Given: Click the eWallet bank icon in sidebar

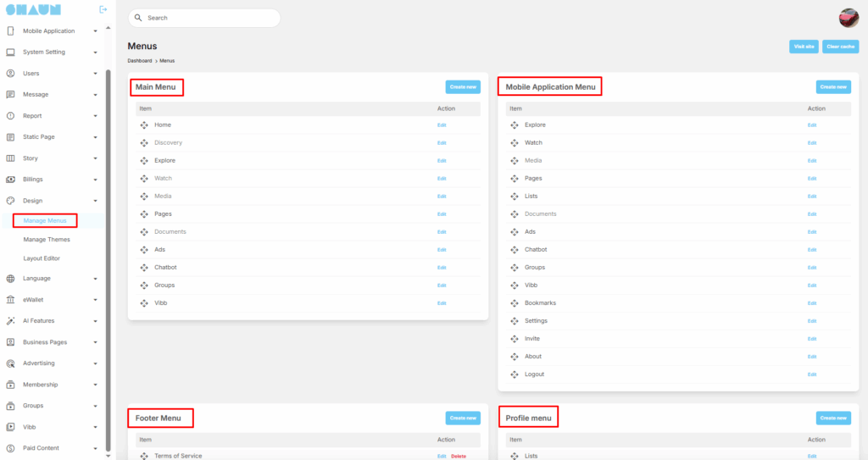Looking at the screenshot, I should 10,300.
